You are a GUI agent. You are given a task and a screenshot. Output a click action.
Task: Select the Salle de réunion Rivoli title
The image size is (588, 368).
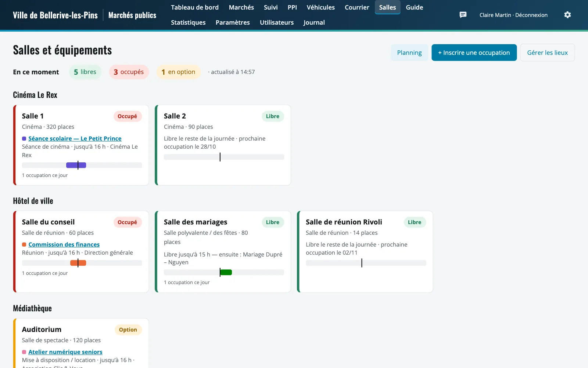click(344, 222)
